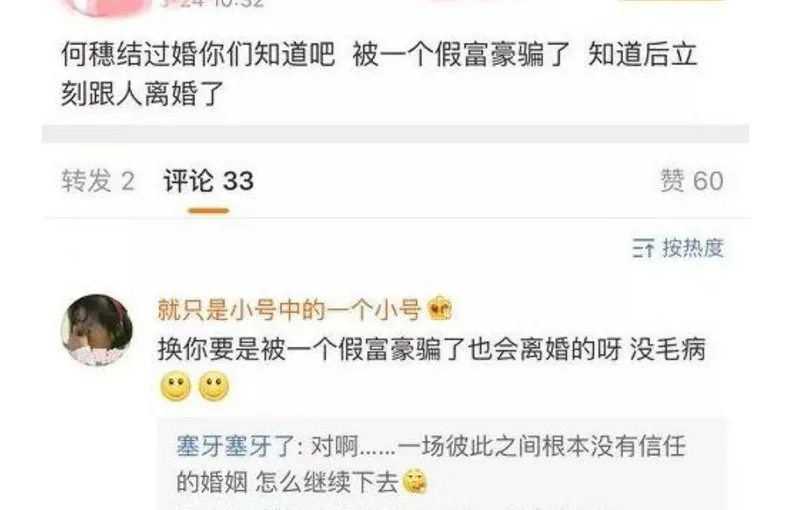Screen dimensions: 800x510
Task: Click the crown badge icon after username
Action: 439,308
